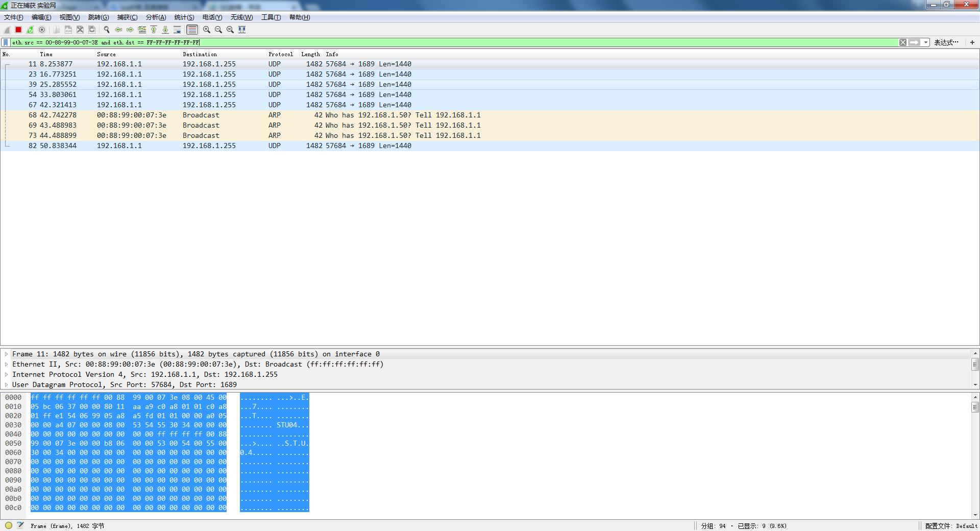Click the filter bookmark icon
This screenshot has width=980, height=531.
click(x=6, y=42)
